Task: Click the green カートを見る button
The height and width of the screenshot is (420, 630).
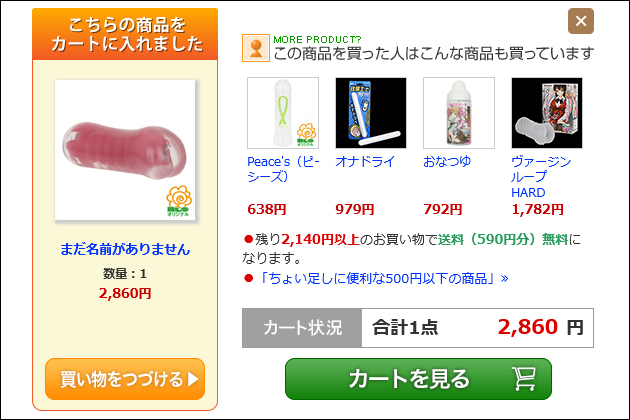Action: tap(418, 379)
